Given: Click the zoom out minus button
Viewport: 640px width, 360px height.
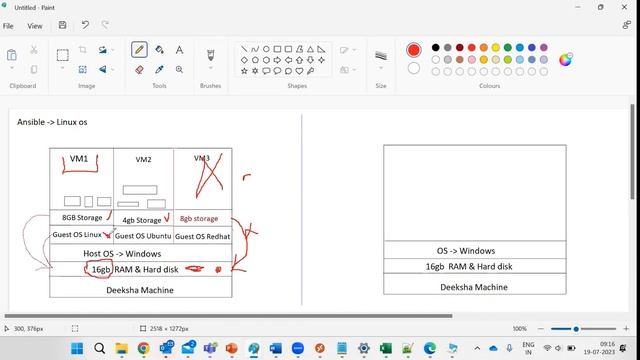Looking at the screenshot, I should coord(541,329).
